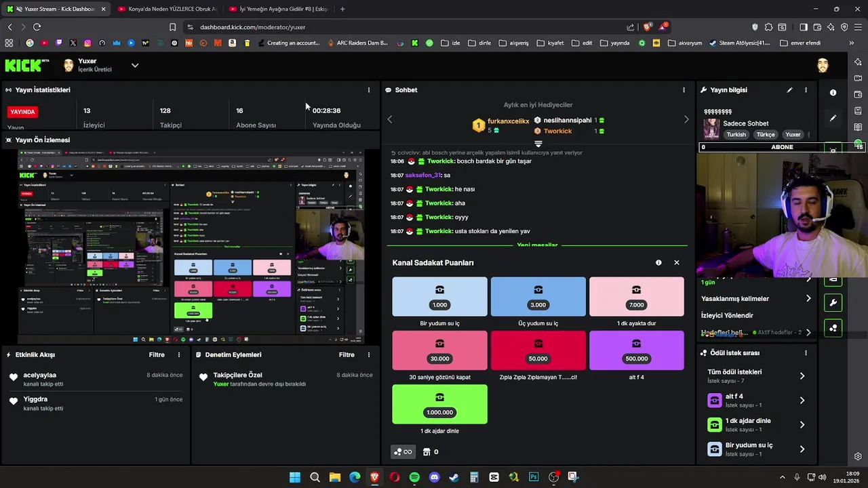This screenshot has width=868, height=488.
Task: Open İzleyici Yönlendir option
Action: tap(756, 315)
